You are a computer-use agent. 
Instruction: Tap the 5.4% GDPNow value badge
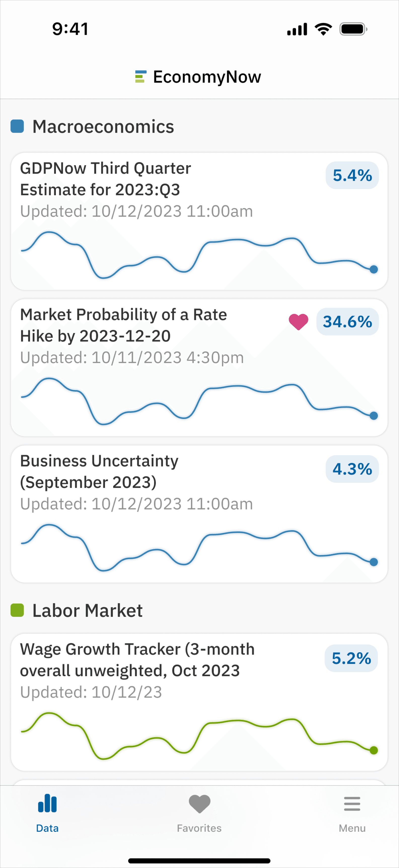click(x=352, y=175)
